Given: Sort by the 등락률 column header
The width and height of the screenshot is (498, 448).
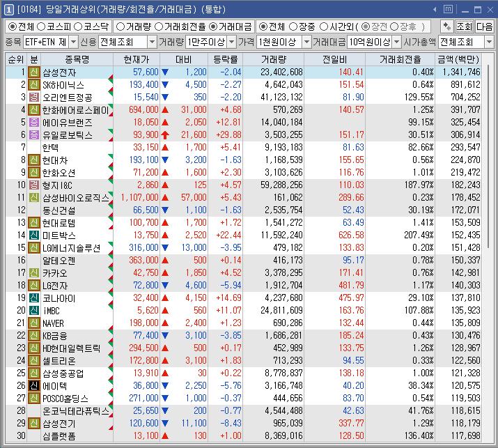Looking at the screenshot, I should pos(226,60).
